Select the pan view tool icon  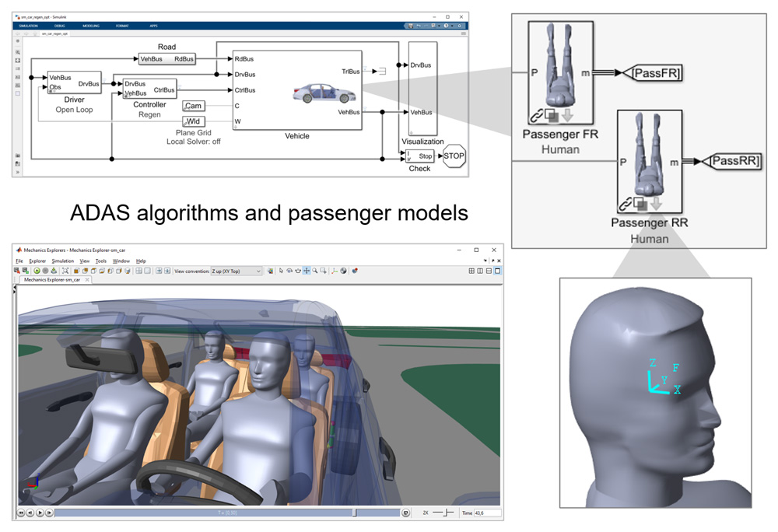[306, 271]
